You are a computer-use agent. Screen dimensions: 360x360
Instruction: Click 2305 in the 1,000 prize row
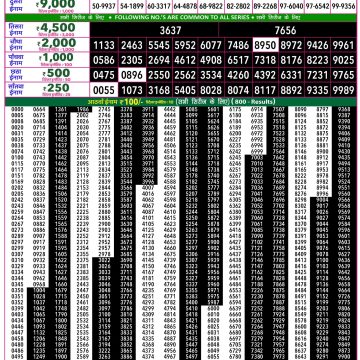pyautogui.click(x=132, y=60)
